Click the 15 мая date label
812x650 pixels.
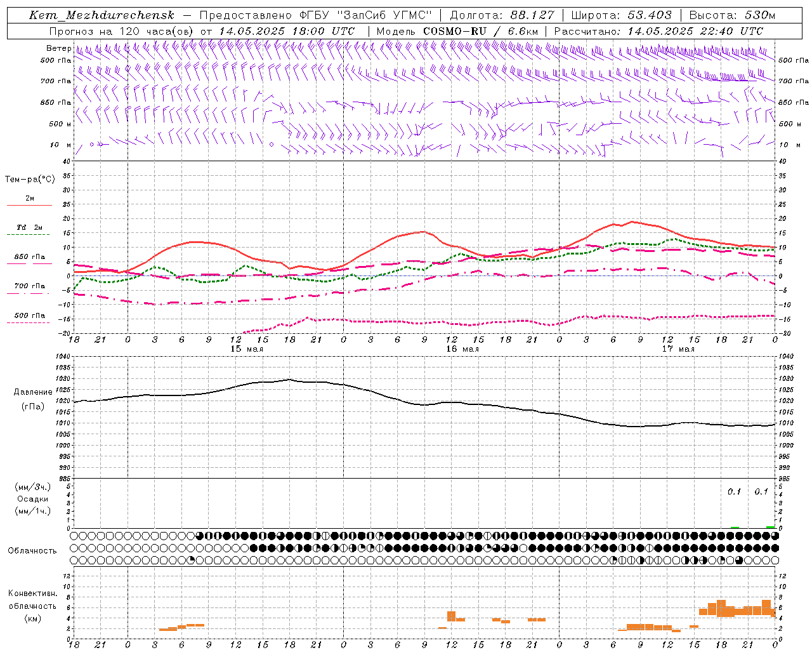(x=247, y=349)
